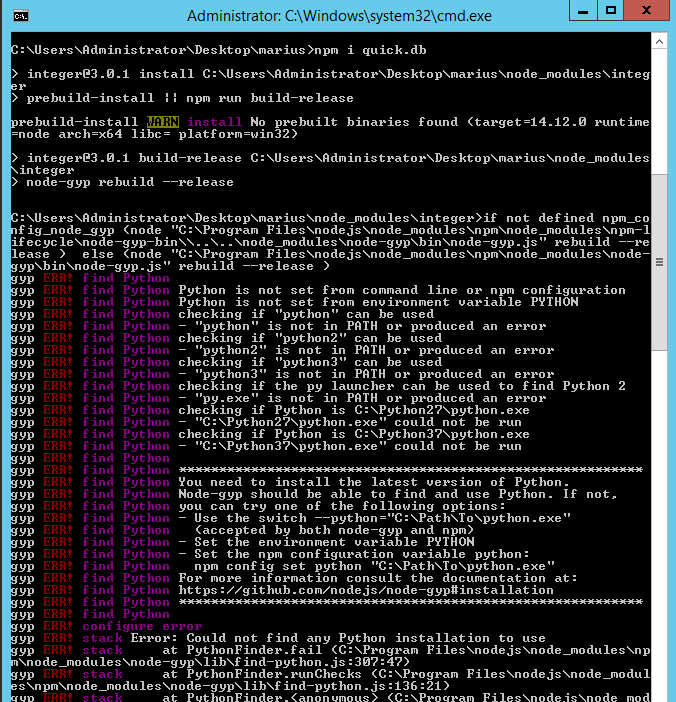Minimize the cmd.exe window
676x702 pixels.
(583, 11)
